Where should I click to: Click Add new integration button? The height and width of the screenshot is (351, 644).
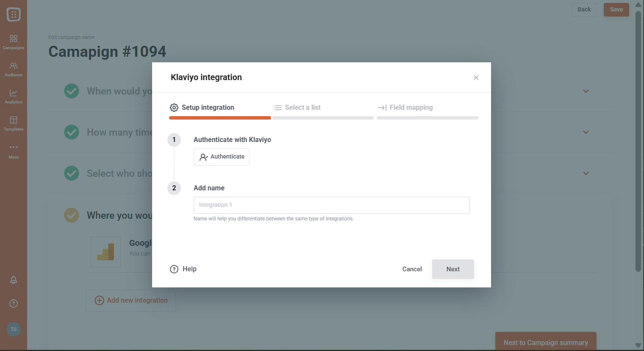coord(130,301)
